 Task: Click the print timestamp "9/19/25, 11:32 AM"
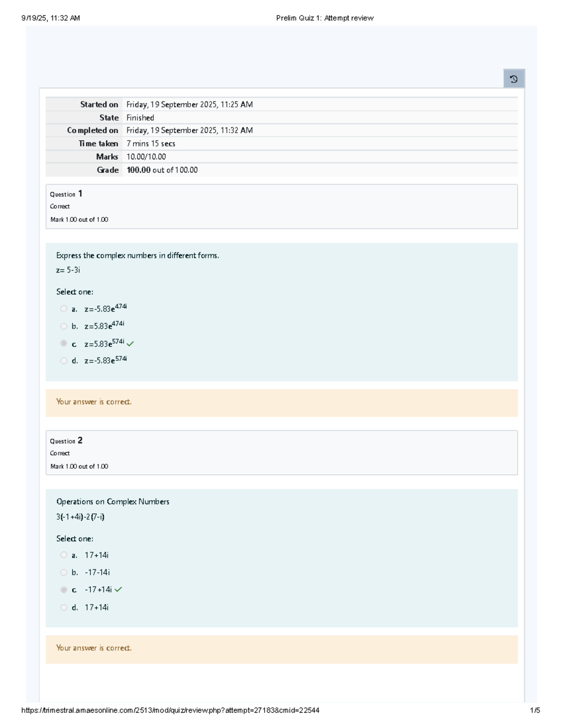(51, 18)
